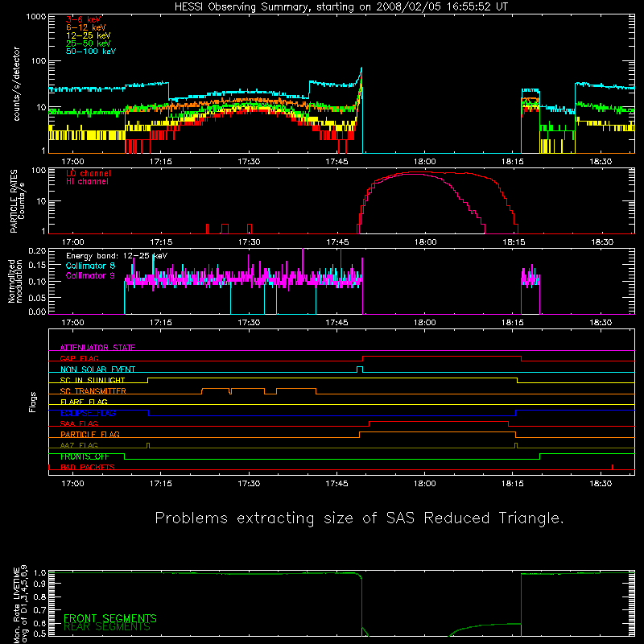The width and height of the screenshot is (644, 644).
Task: Select the 50-100 keV legend label
Action: pos(91,52)
